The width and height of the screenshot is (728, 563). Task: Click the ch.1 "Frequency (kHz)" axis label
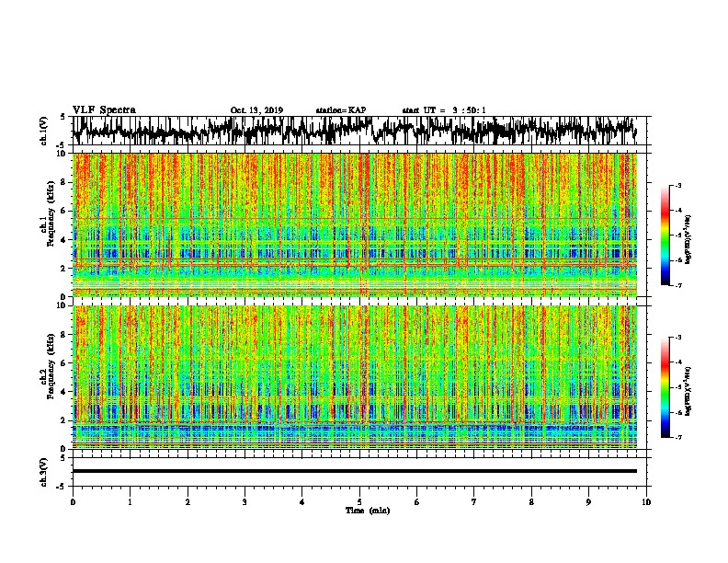pyautogui.click(x=51, y=213)
